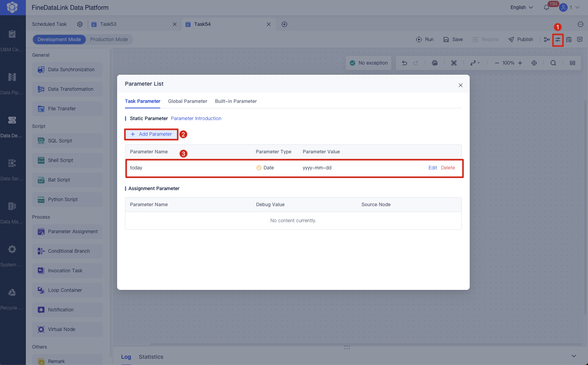
Task: Open Scheduled Task settings gear
Action: tap(80, 24)
